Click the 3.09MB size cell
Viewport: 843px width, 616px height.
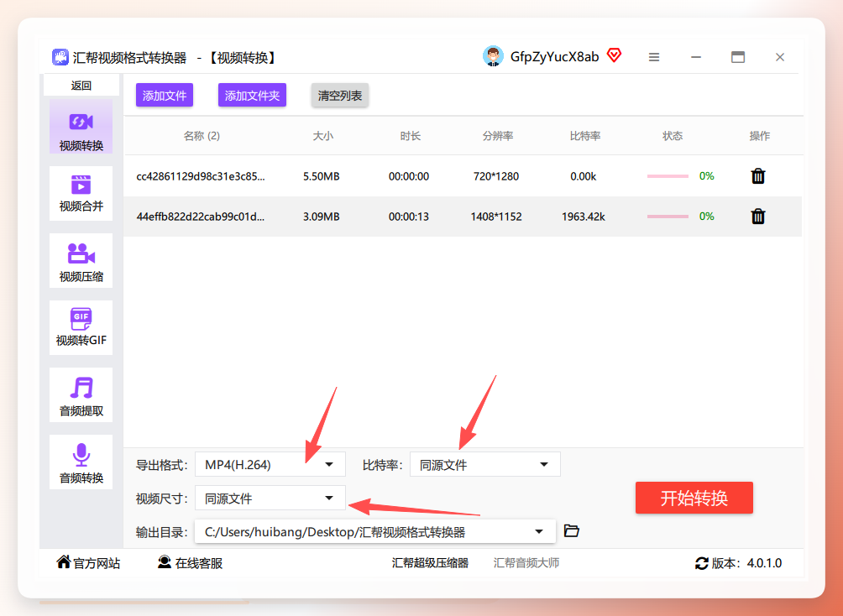322,217
